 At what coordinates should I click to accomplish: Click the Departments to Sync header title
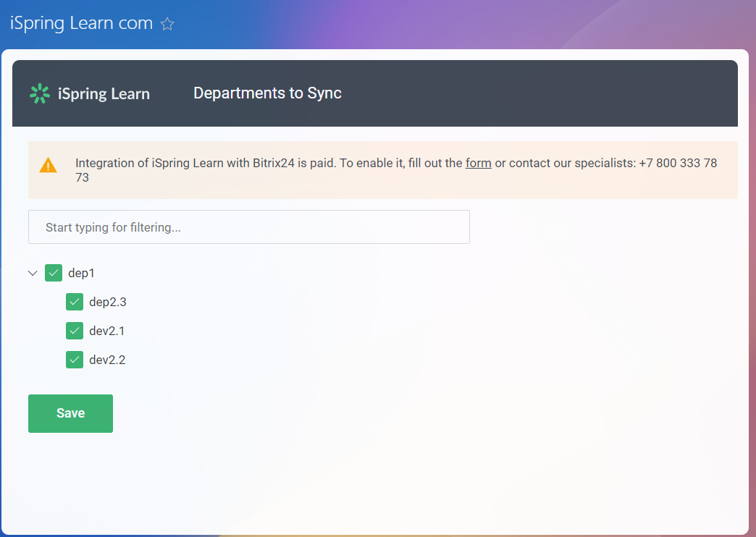point(267,93)
